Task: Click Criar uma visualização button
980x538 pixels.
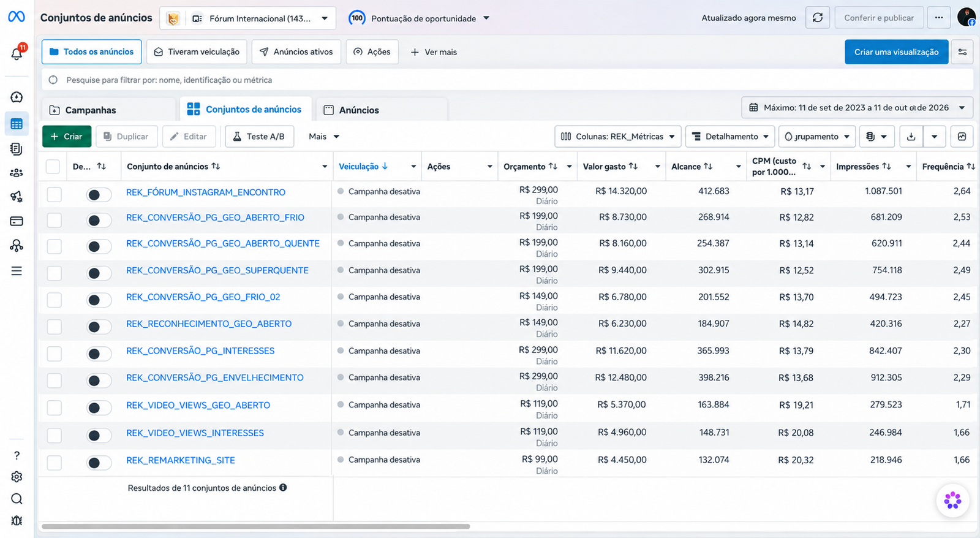Action: 897,52
